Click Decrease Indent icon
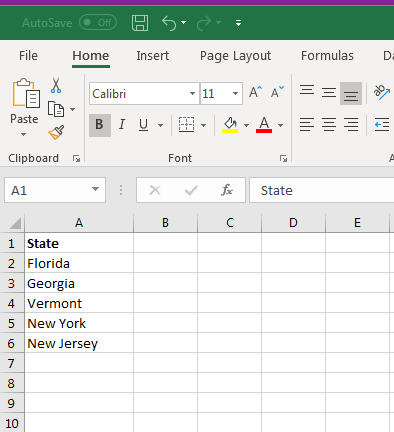394x432 pixels. click(x=382, y=125)
